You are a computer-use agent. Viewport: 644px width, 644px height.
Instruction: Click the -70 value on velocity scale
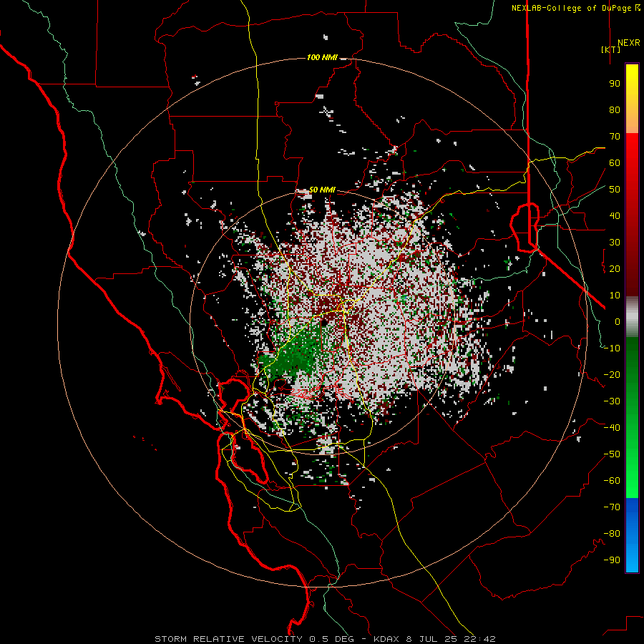coord(612,507)
